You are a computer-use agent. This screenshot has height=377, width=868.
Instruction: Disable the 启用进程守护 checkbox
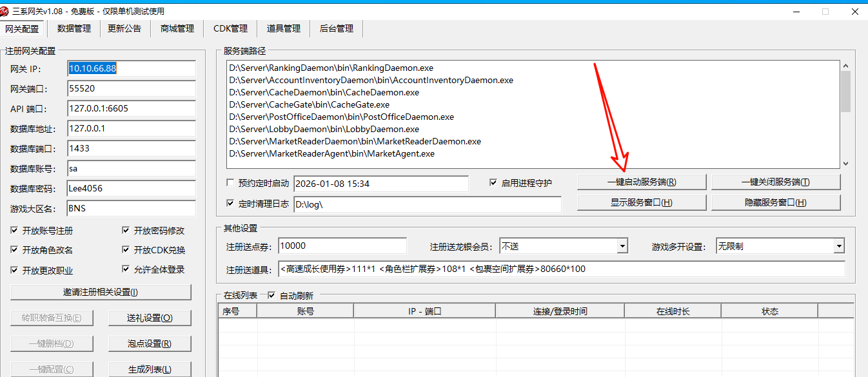pyautogui.click(x=494, y=183)
